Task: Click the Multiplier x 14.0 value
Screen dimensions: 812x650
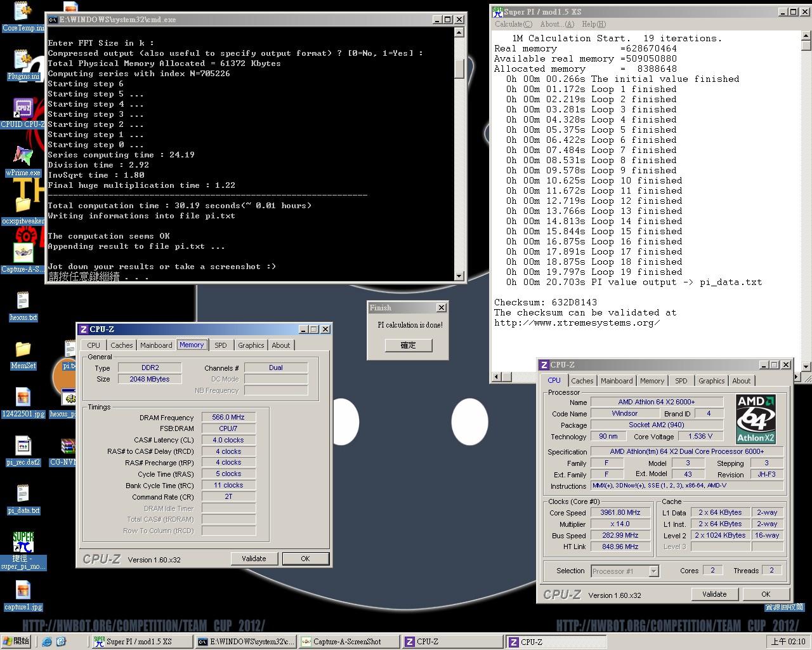Action: click(x=620, y=524)
